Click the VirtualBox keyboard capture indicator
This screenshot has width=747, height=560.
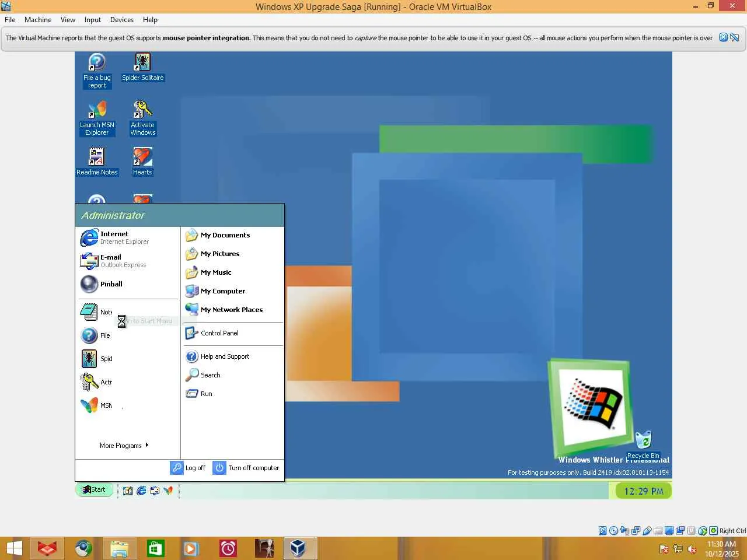pos(713,531)
